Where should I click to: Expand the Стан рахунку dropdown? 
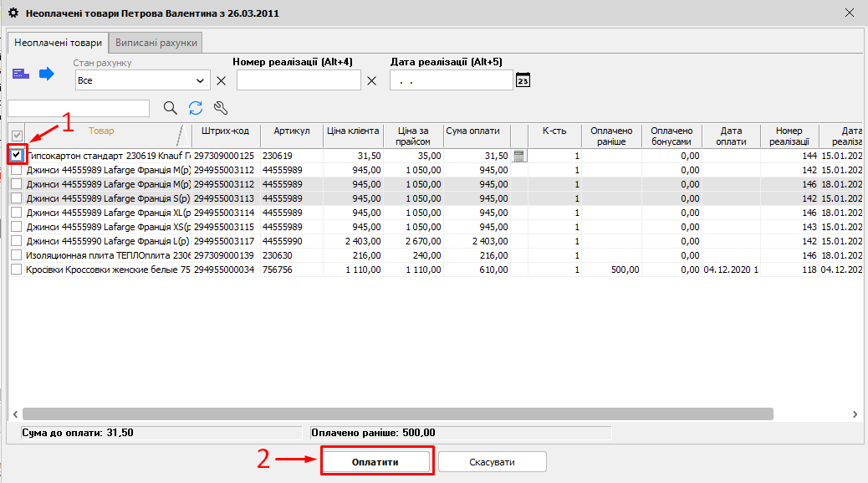(x=200, y=81)
